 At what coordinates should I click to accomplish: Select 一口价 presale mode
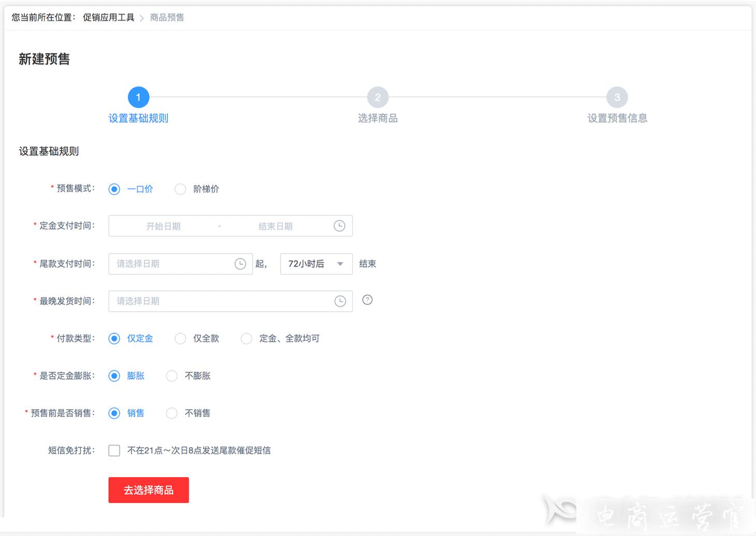click(x=114, y=189)
